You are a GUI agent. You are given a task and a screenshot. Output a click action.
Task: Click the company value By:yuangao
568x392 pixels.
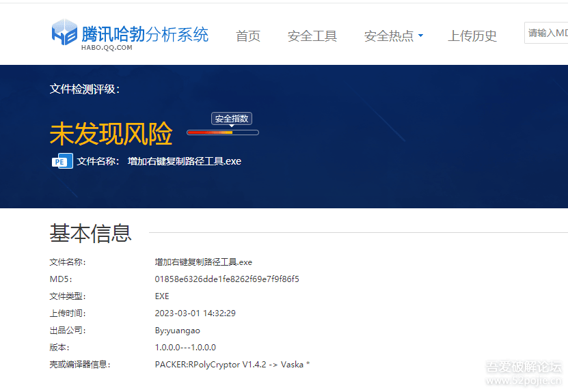(x=178, y=331)
